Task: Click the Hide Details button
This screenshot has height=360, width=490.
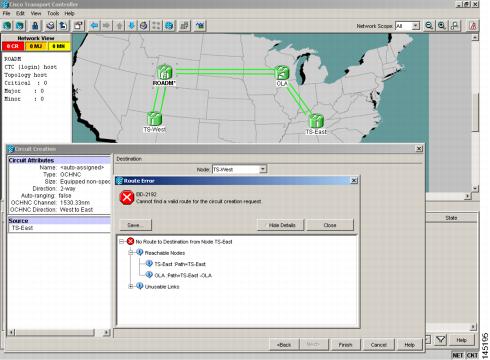Action: [282, 225]
